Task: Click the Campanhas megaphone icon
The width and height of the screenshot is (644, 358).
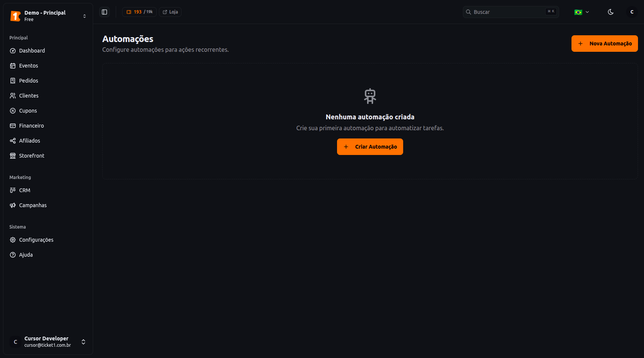Action: pyautogui.click(x=13, y=205)
